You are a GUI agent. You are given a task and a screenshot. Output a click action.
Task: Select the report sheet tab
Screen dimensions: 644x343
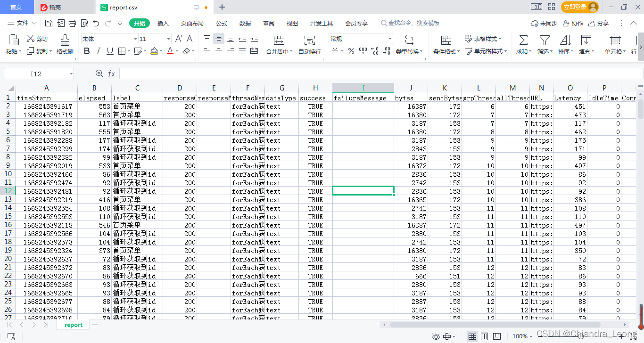click(x=74, y=325)
